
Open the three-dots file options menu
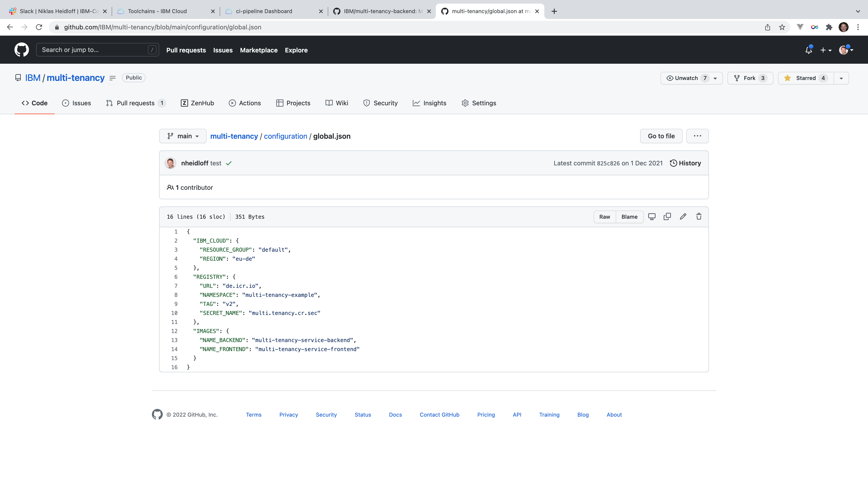point(697,136)
